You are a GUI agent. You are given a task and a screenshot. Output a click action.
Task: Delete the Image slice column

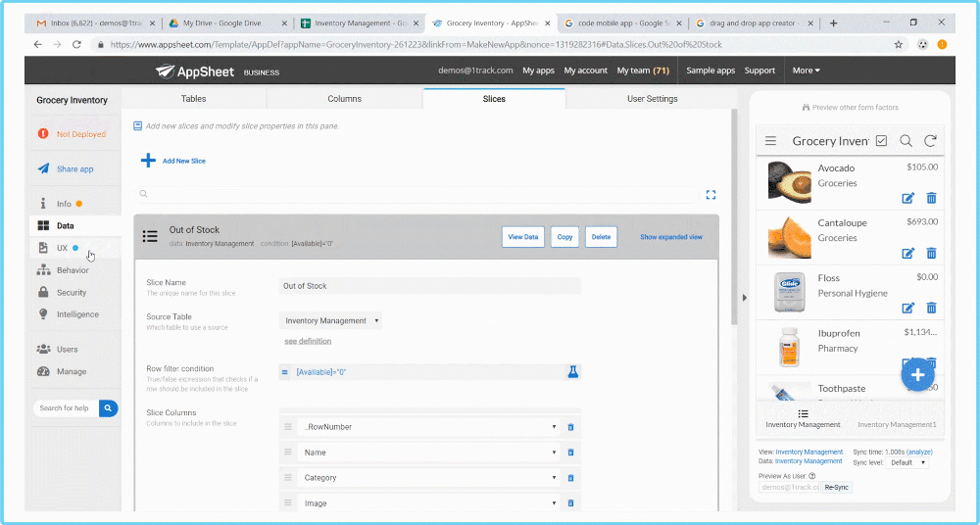[x=570, y=503]
